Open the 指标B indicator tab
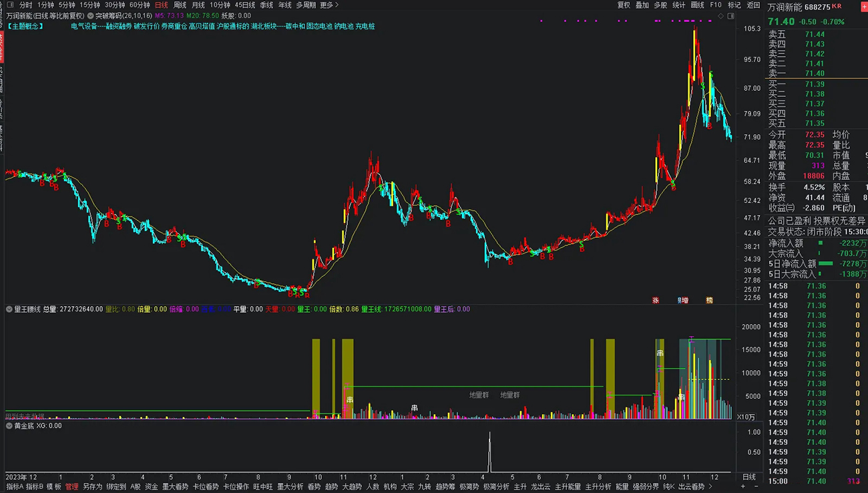 [x=35, y=487]
